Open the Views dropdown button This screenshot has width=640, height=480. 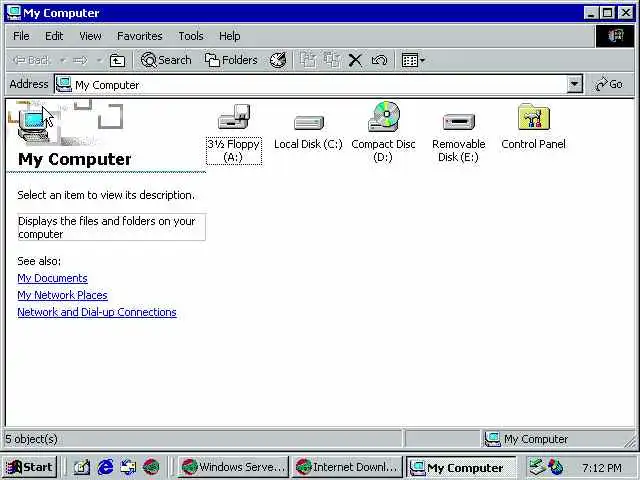click(x=413, y=60)
